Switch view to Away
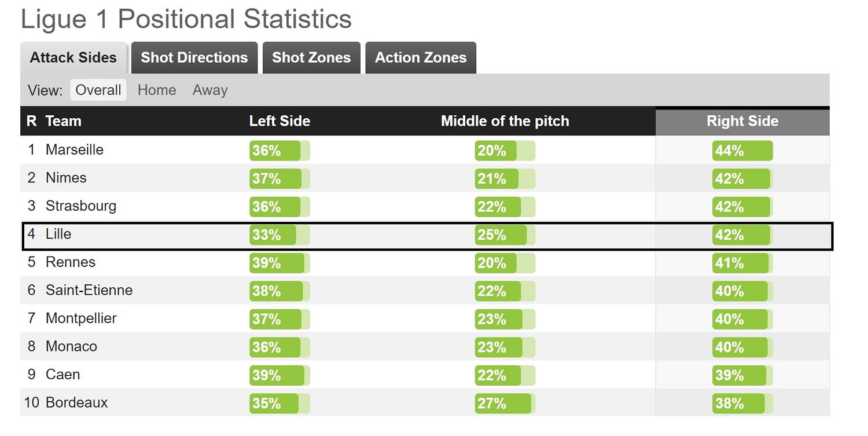The height and width of the screenshot is (436, 868). tap(210, 90)
